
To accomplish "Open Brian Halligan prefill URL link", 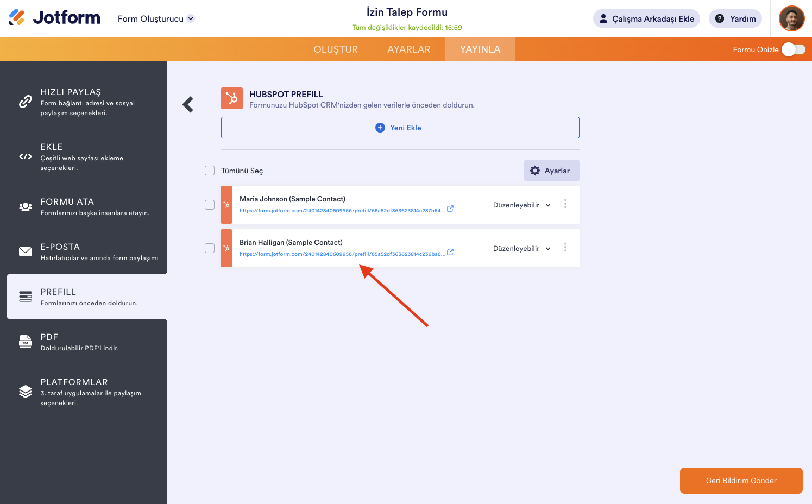I will [342, 254].
